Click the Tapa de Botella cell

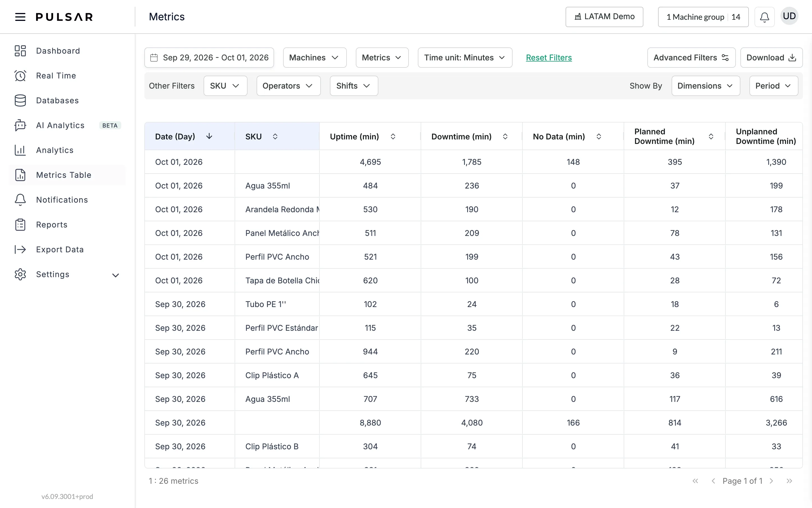pos(277,280)
